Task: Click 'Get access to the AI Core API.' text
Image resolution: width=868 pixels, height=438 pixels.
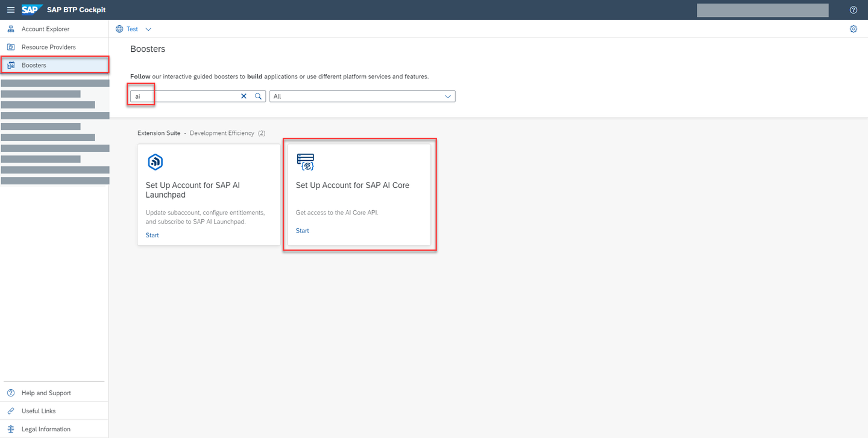Action: click(337, 213)
